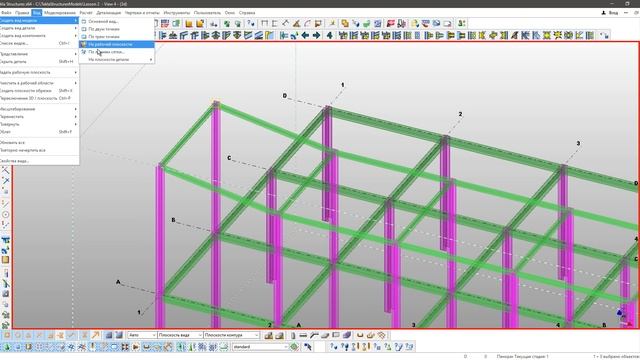
Task: Open the Файл menu
Action: click(6, 13)
